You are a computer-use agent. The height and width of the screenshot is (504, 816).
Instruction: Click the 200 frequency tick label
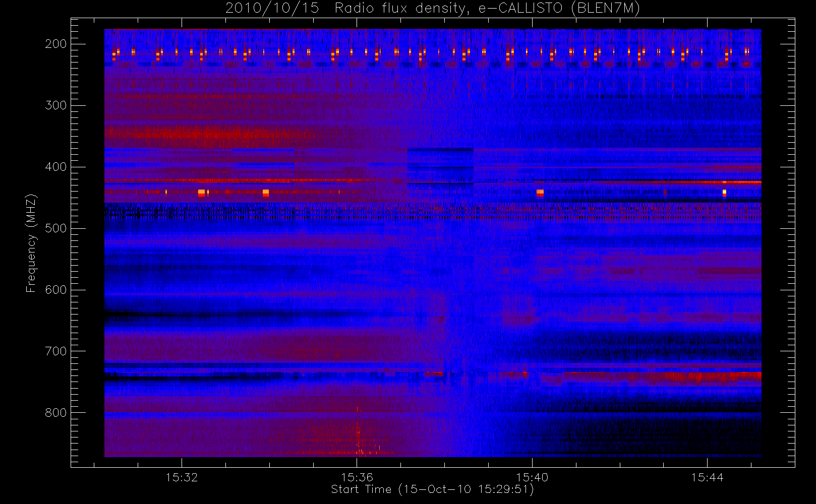(x=56, y=44)
